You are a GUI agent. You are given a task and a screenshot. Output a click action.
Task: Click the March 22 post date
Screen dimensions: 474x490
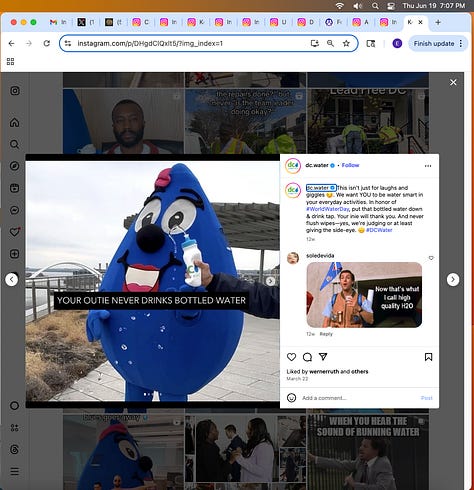click(x=297, y=379)
